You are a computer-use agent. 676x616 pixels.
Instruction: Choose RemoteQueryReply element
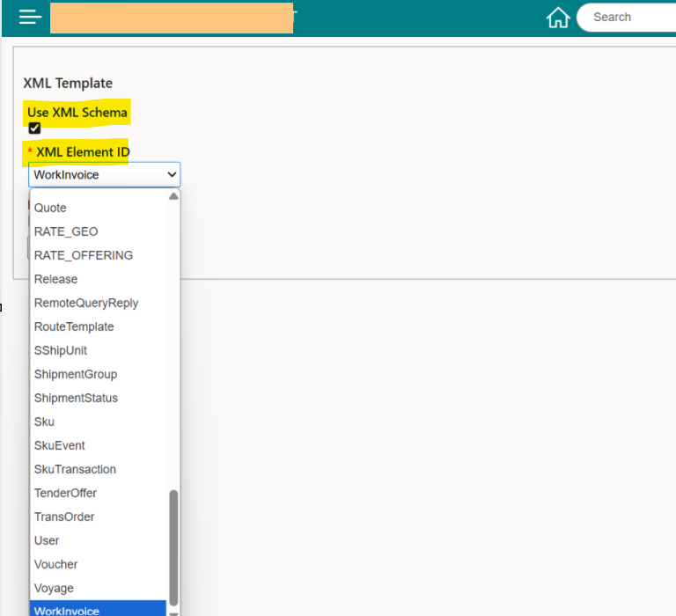pyautogui.click(x=98, y=303)
